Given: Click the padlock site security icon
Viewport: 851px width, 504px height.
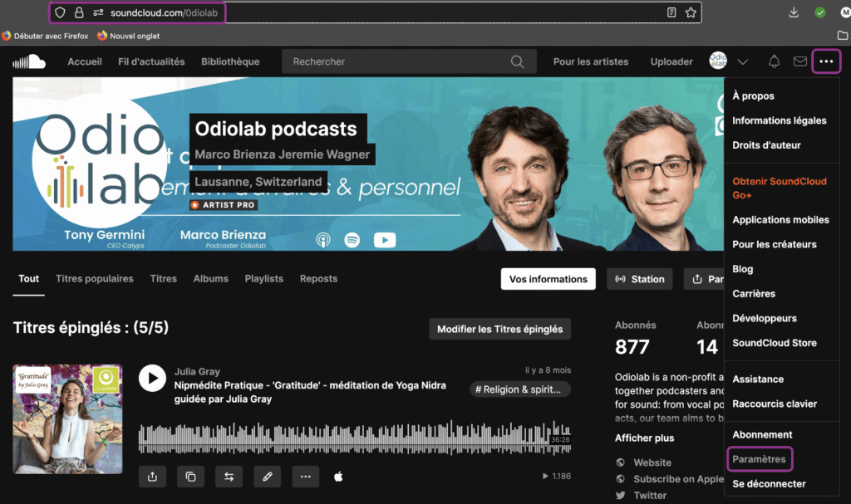Looking at the screenshot, I should click(79, 12).
